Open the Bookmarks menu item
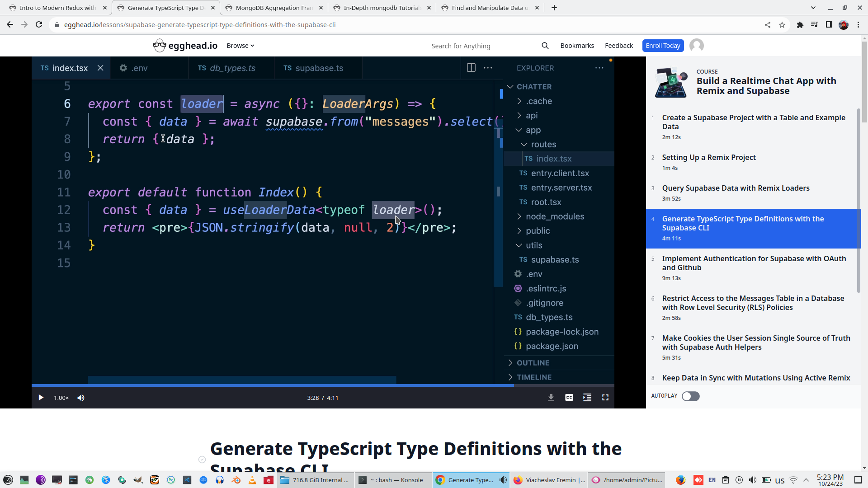The height and width of the screenshot is (488, 868). coord(577,46)
